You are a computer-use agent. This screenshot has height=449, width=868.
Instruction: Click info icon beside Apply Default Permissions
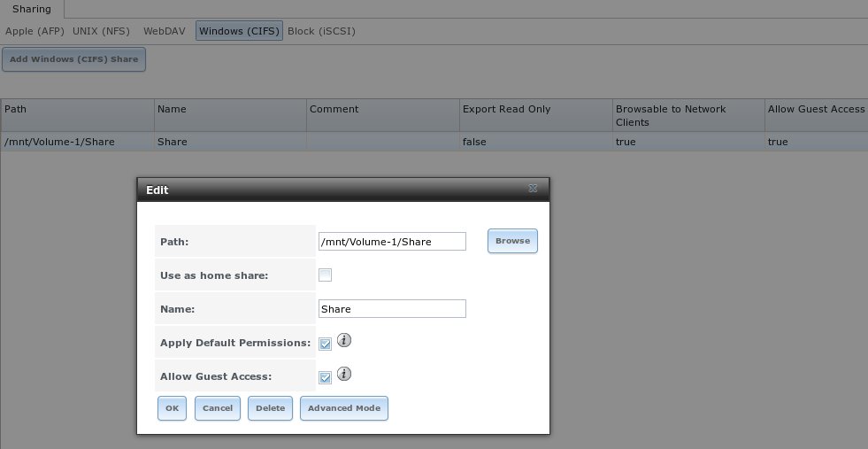[345, 340]
